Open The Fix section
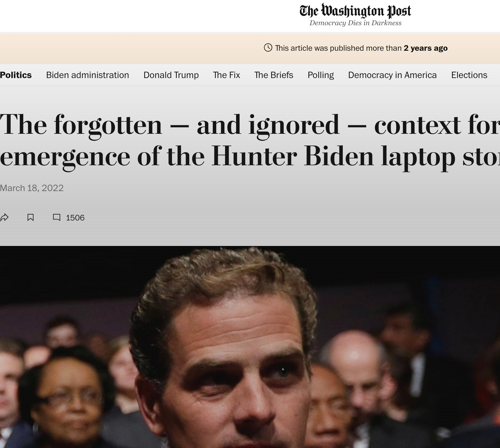The height and width of the screenshot is (448, 500). tap(227, 75)
